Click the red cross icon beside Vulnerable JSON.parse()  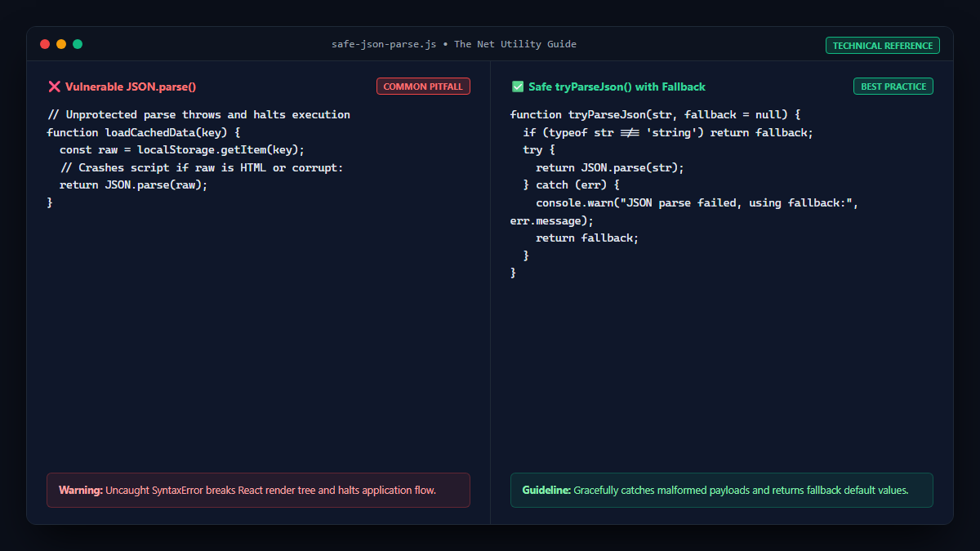click(x=54, y=87)
